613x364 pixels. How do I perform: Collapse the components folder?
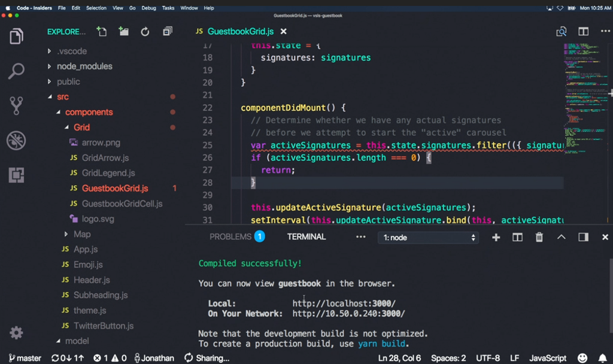coord(89,112)
